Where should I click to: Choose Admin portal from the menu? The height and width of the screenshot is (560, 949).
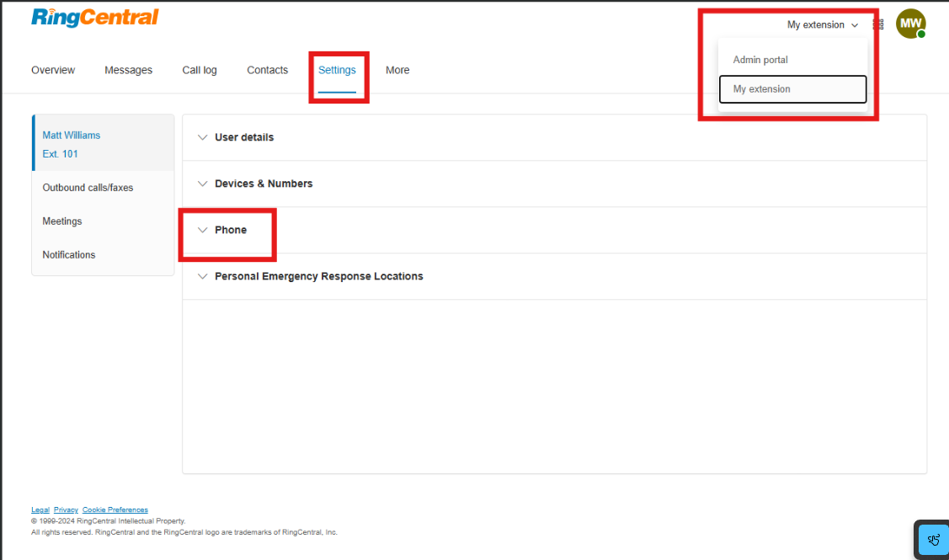[793, 60]
